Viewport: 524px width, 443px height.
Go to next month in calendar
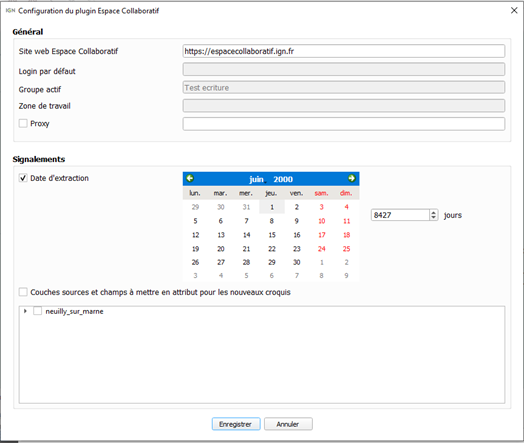(352, 178)
